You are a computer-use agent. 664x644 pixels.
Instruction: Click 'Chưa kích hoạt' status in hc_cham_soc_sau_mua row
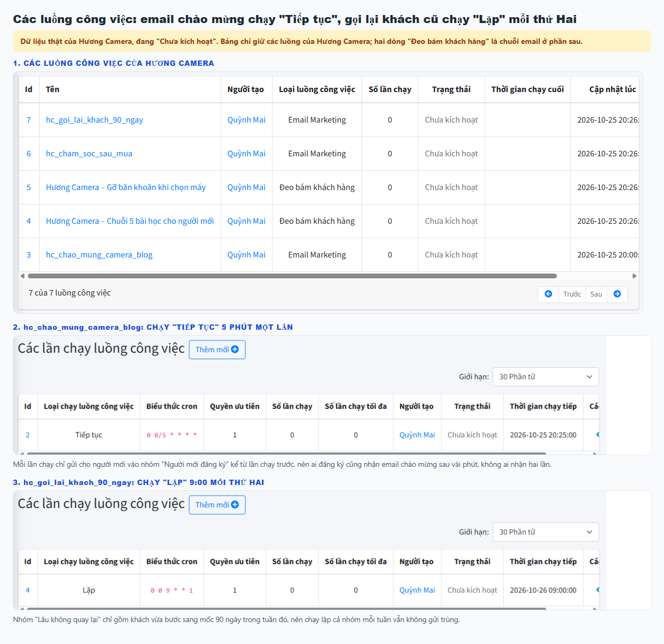451,154
